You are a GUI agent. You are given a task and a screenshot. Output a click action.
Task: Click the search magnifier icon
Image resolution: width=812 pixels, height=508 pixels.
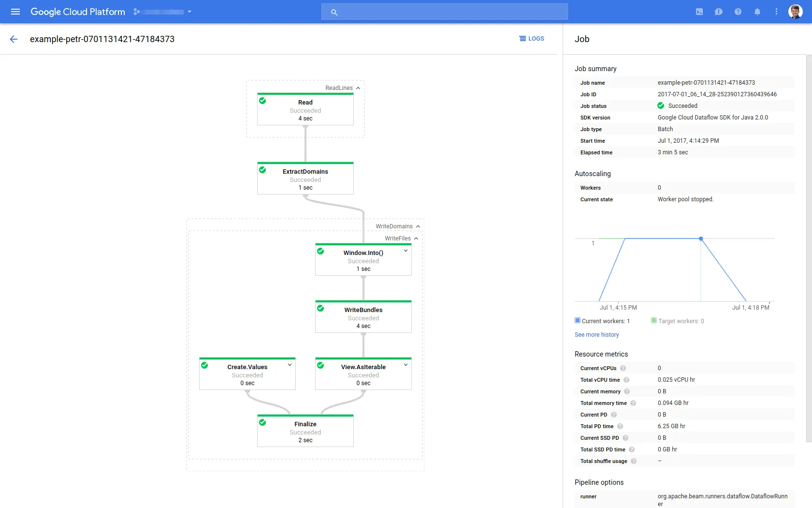click(334, 12)
